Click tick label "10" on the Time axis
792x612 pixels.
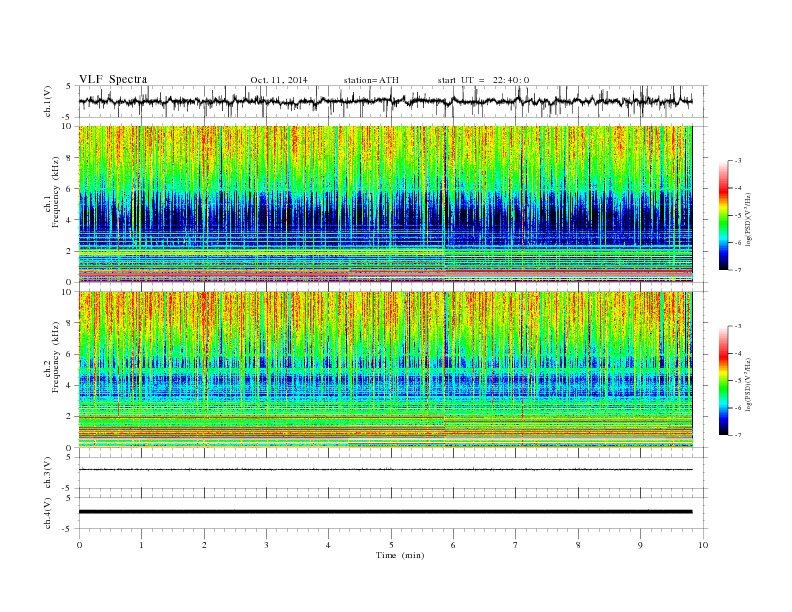click(703, 545)
